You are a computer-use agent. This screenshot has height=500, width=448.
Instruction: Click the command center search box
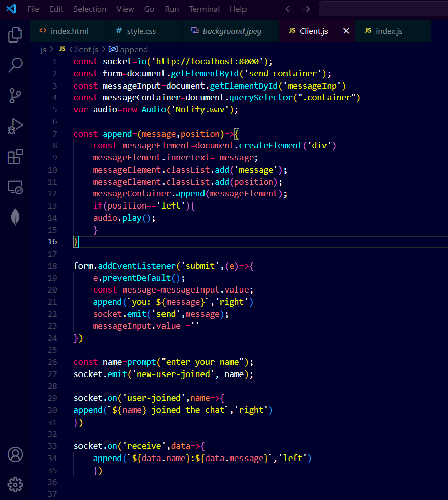[x=383, y=9]
